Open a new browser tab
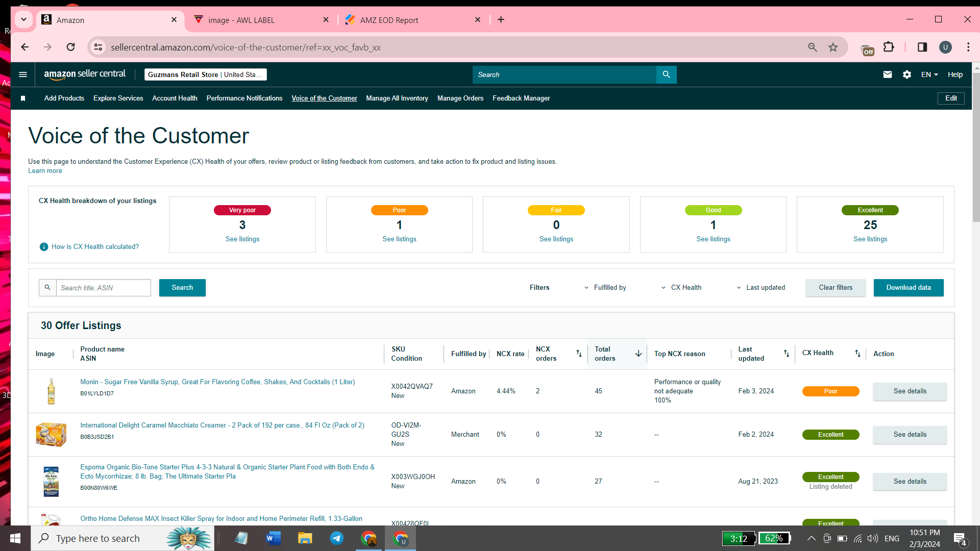The height and width of the screenshot is (551, 980). pos(501,20)
